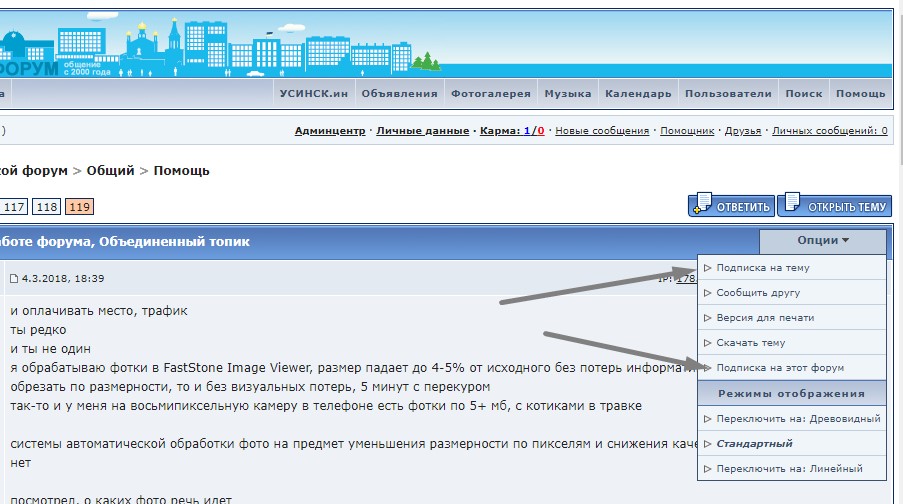
Task: Click the post icon beside 4.3.2018 date
Action: pos(14,279)
